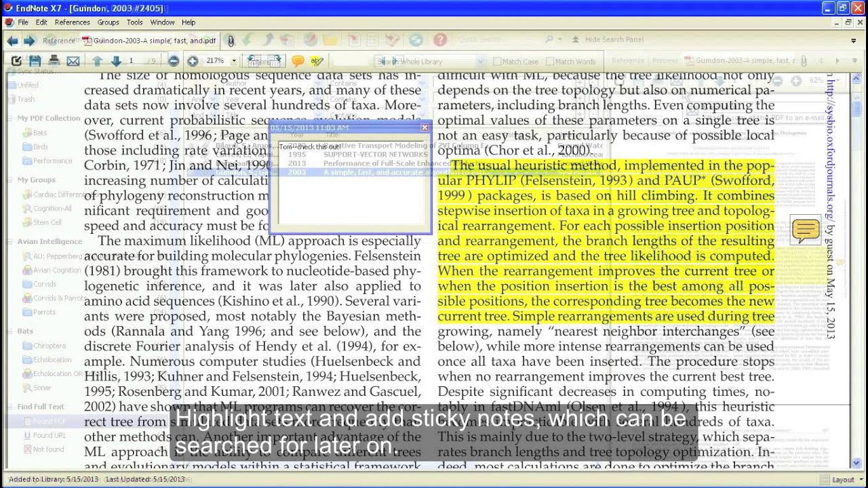Click the Help question mark icon
The height and width of the screenshot is (488, 868).
pyautogui.click(x=440, y=41)
